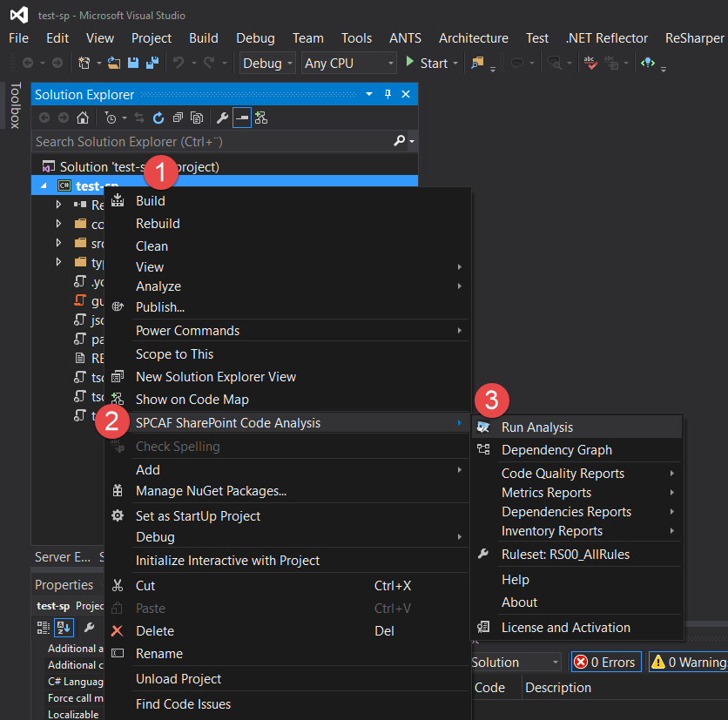Viewport: 728px width, 720px height.
Task: Switch to the Server Explorer tab
Action: tap(63, 557)
